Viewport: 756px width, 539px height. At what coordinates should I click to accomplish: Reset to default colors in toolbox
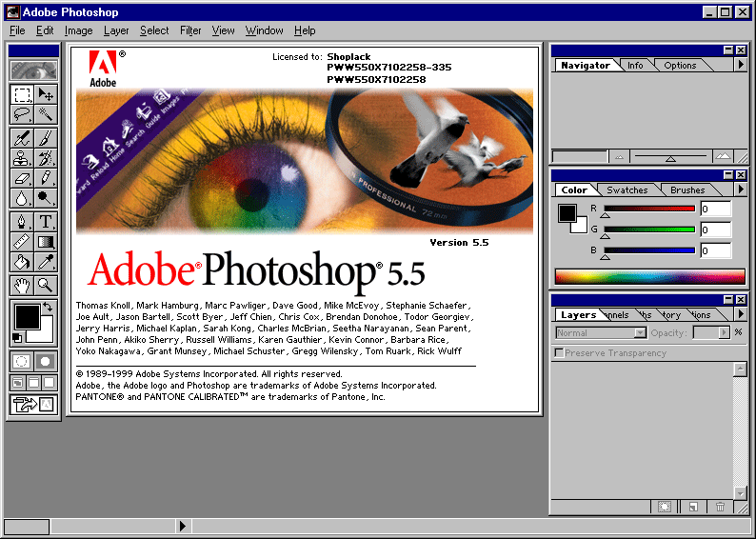coord(17,338)
